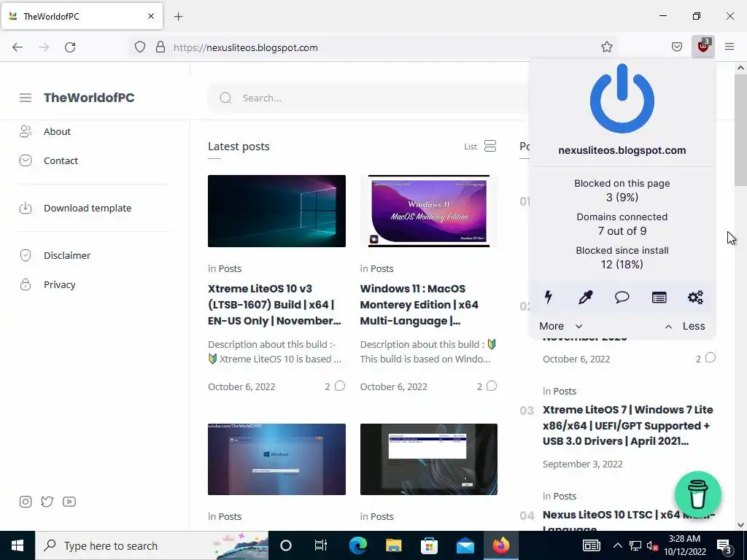747x560 pixels.
Task: Open the dark setup window post thumbnail
Action: (x=429, y=459)
